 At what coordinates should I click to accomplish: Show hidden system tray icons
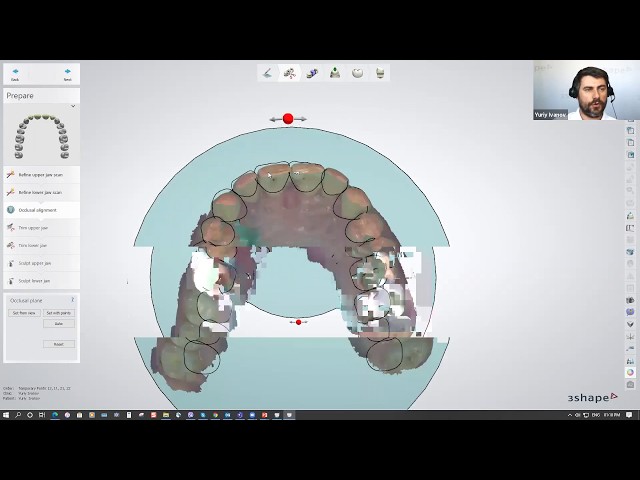570,415
